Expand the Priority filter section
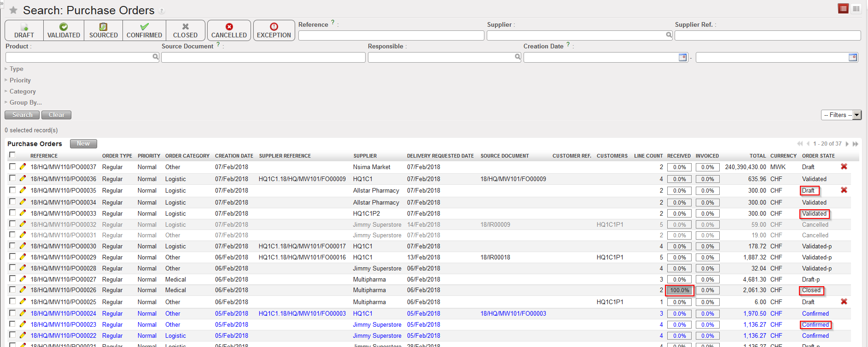This screenshot has width=868, height=347. pos(20,80)
